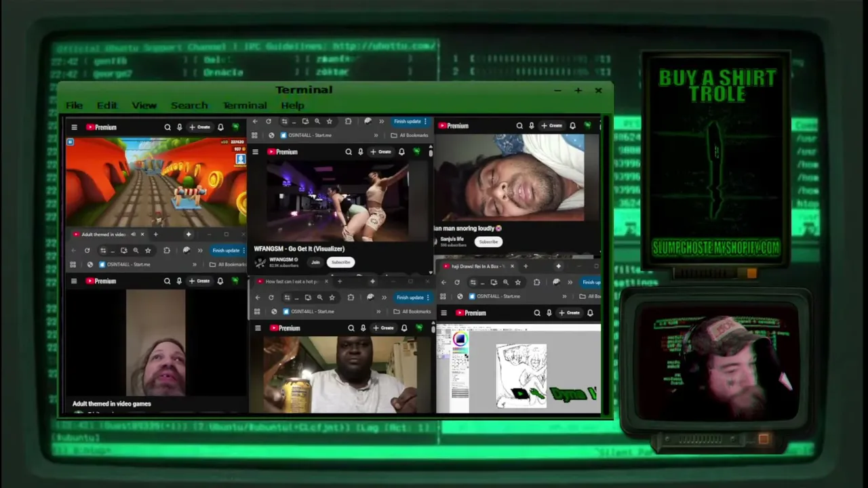Screen dimensions: 868x488
Task: Click Finish update in the Adult themed window
Action: point(226,251)
